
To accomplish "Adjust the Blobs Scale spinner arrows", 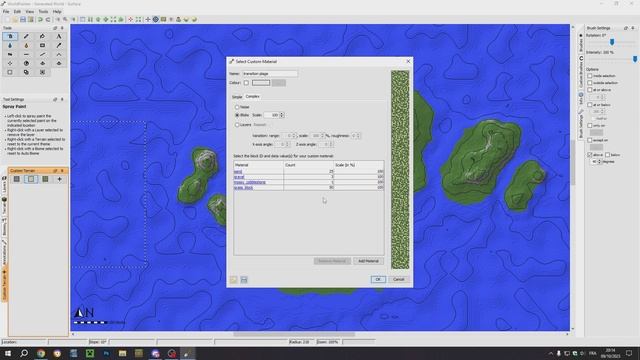I will tap(282, 115).
